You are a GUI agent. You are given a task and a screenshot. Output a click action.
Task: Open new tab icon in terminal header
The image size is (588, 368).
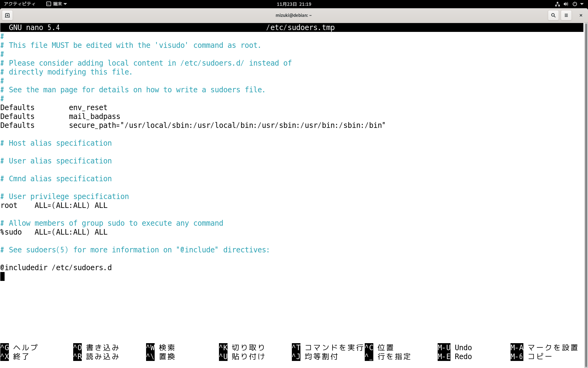point(7,15)
